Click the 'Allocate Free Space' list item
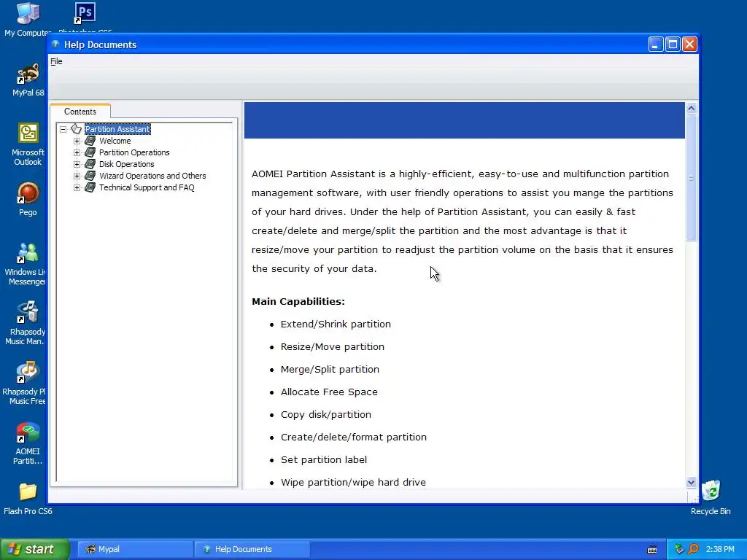The image size is (747, 560). [329, 392]
